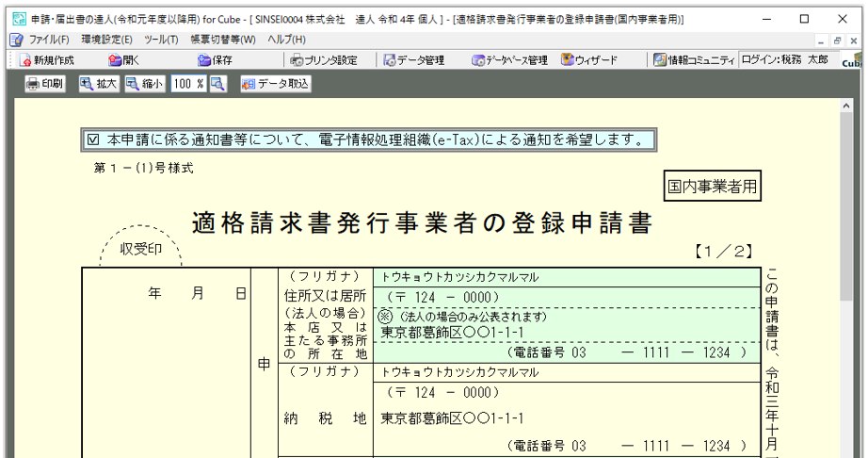Viewport: 868px width, 458px height.
Task: Open データ管理 data management
Action: point(414,60)
